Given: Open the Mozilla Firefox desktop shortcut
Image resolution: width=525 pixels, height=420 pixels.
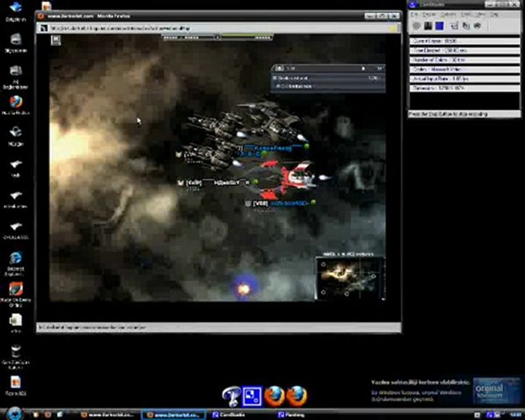Looking at the screenshot, I should click(16, 105).
